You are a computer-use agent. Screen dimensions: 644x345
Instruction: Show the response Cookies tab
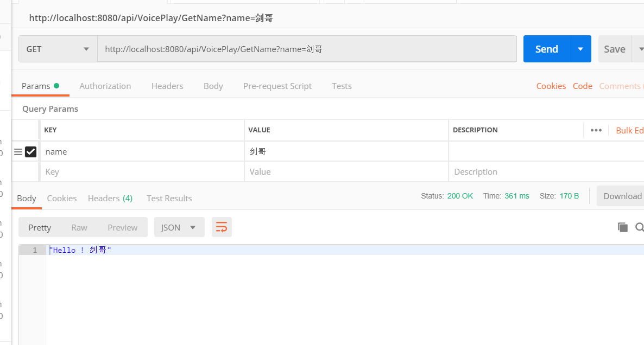[x=62, y=198]
